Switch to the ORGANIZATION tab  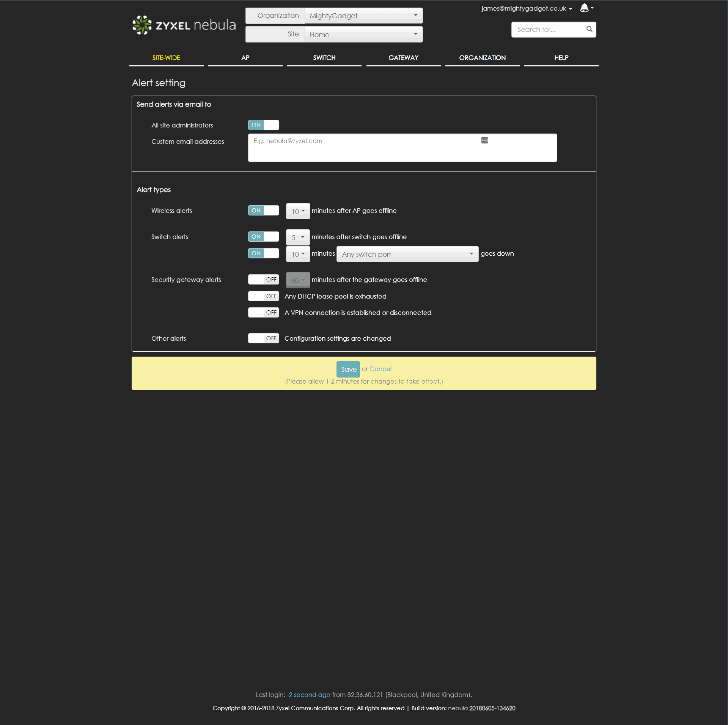[482, 58]
